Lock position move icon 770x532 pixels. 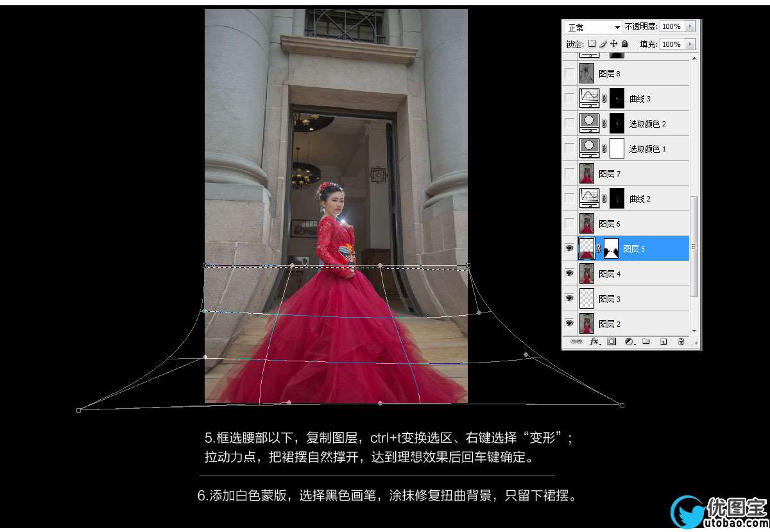click(x=614, y=44)
